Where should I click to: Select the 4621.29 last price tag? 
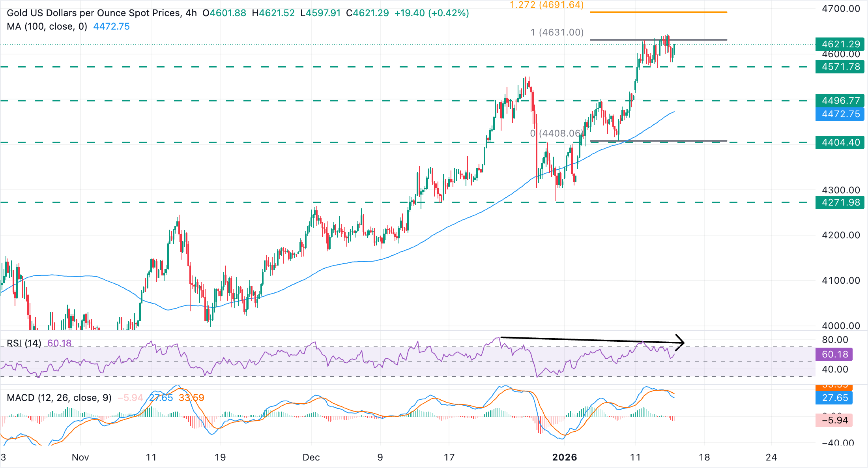[840, 45]
